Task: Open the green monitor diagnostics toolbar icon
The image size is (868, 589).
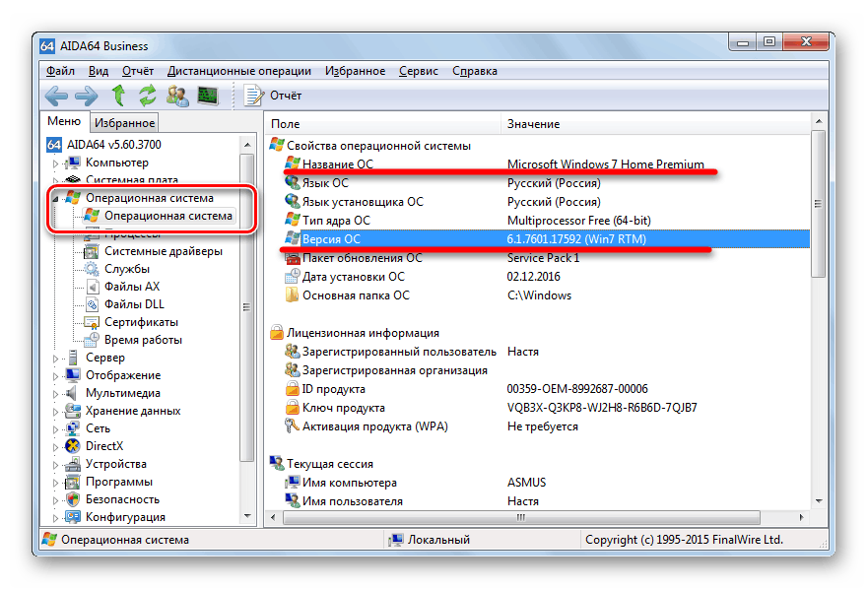Action: 208,96
